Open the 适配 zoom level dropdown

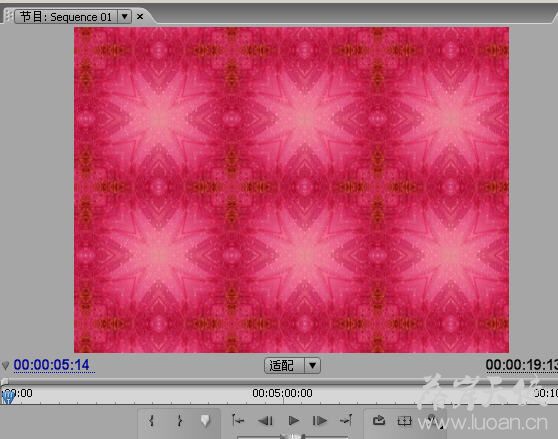312,365
